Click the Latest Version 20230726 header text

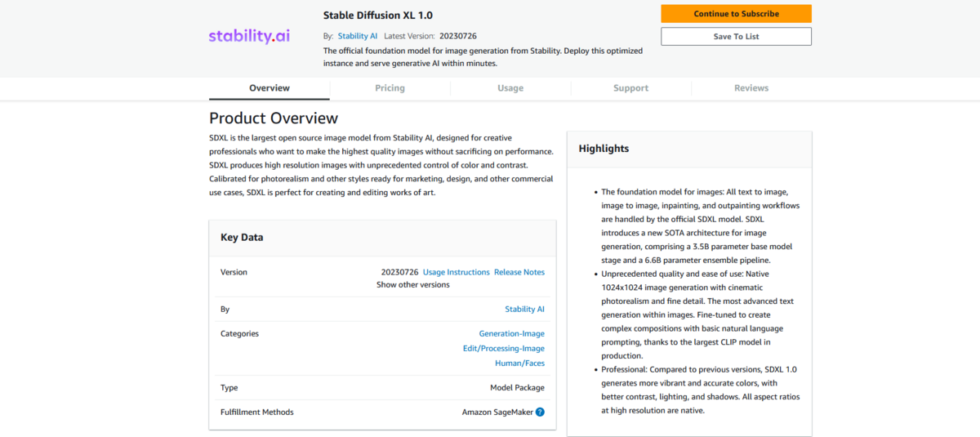tap(430, 36)
